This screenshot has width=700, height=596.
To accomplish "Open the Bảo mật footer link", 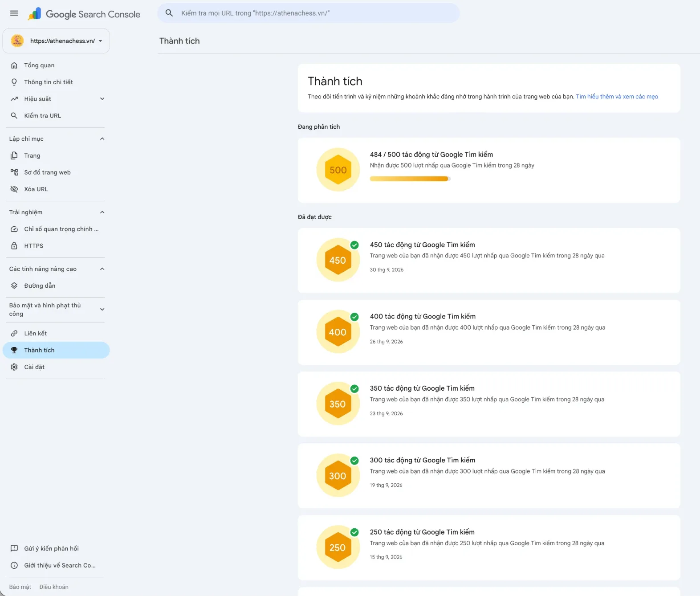I will 20,587.
